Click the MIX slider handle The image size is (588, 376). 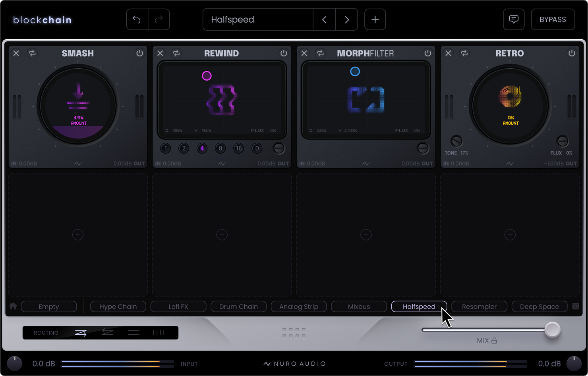tap(552, 330)
